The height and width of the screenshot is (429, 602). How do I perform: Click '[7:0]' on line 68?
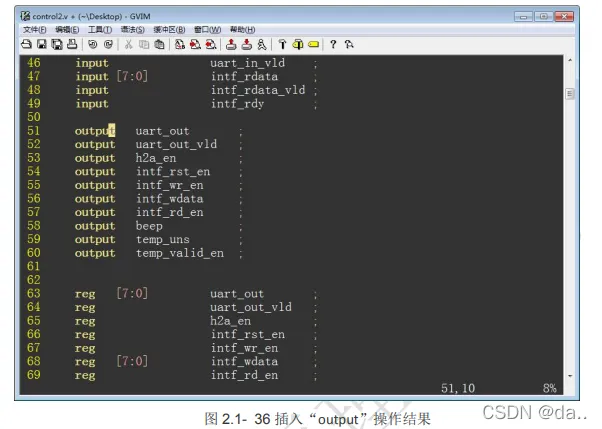132,361
